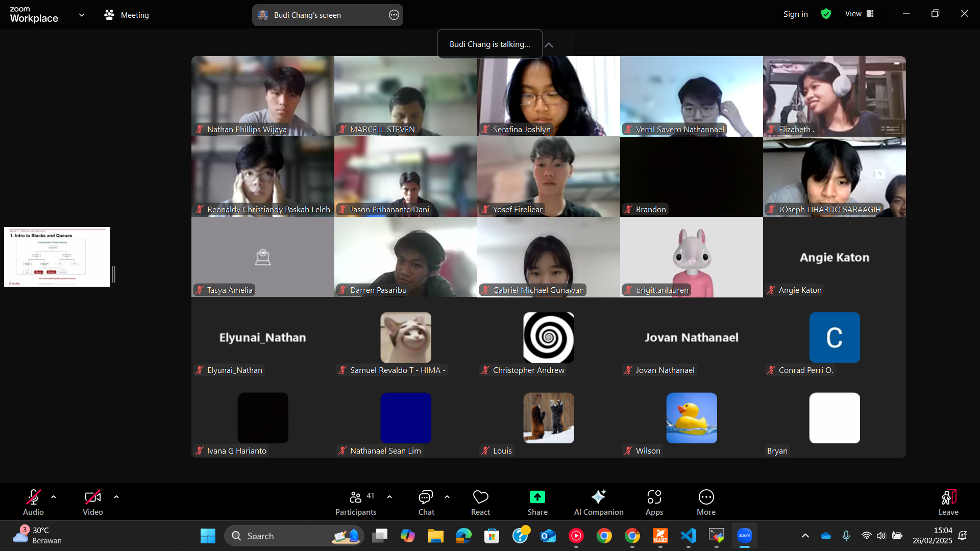Viewport: 980px width, 551px height.
Task: Open the Chat panel
Action: coord(426,502)
